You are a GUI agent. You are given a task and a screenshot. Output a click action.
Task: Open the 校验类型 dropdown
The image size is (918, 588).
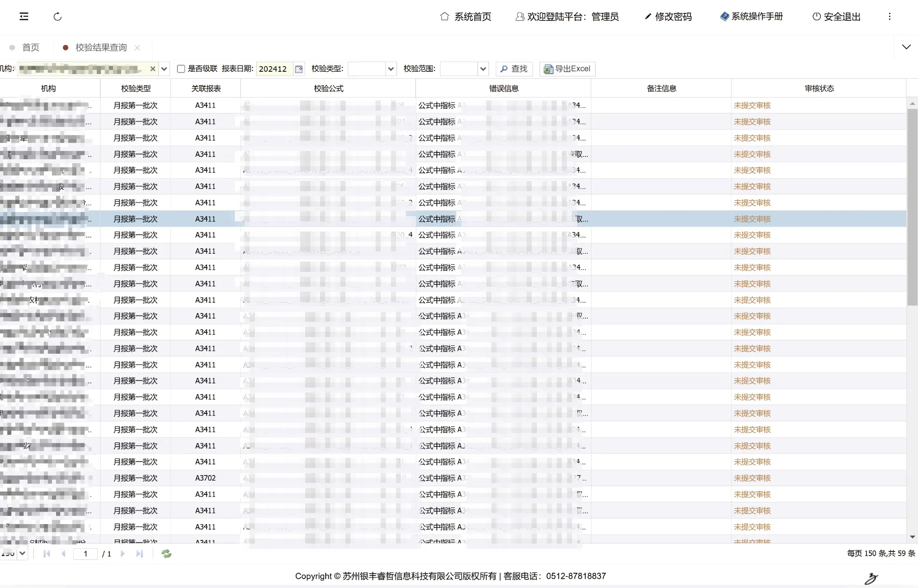(x=391, y=69)
